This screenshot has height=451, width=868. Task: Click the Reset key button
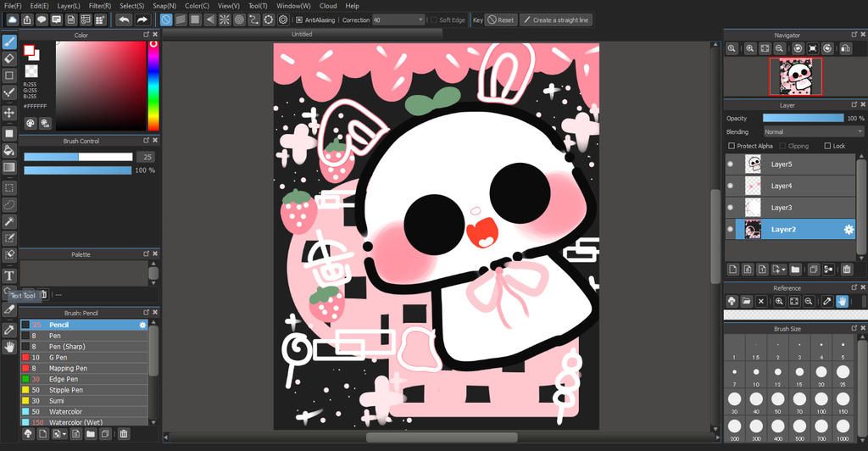(501, 19)
